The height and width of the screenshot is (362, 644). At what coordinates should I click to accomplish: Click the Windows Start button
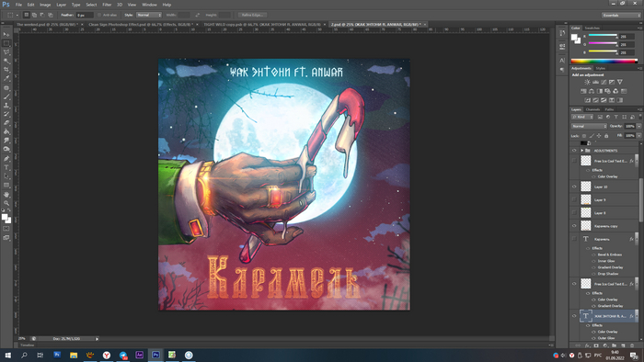point(7,355)
